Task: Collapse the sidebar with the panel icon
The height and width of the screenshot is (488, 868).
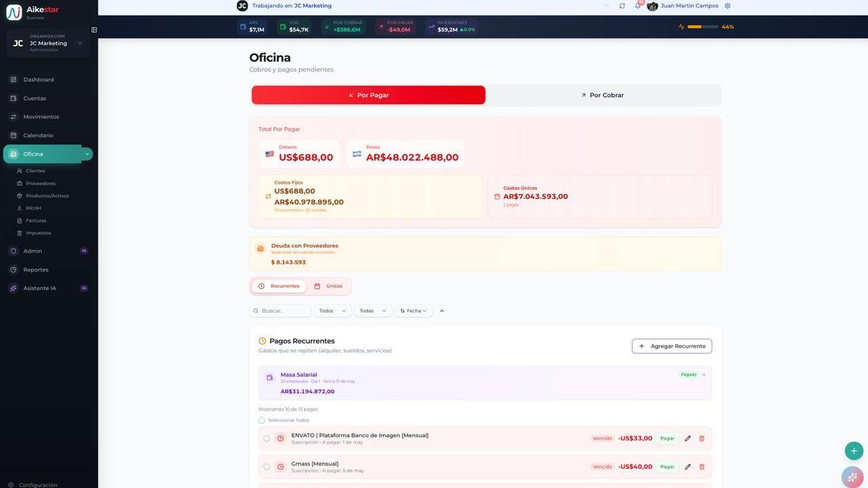Action: pyautogui.click(x=94, y=30)
